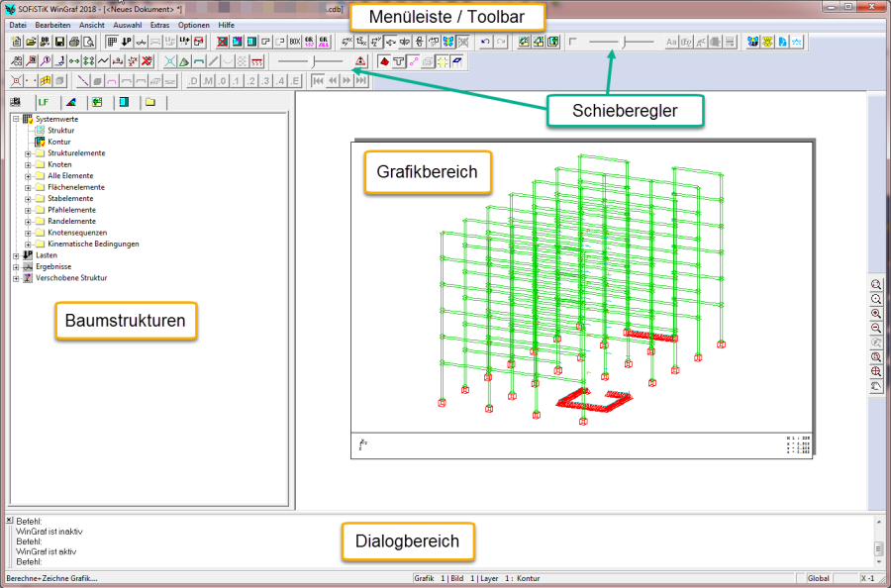Open the Ansicht menu
Screen dimensions: 891x588
91,24
